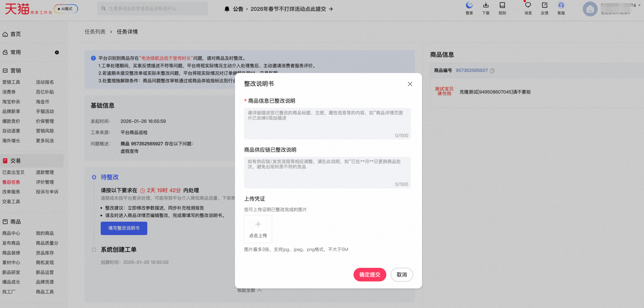This screenshot has height=308, width=644.
Task: Open the 消息 messages icon
Action: [528, 5]
